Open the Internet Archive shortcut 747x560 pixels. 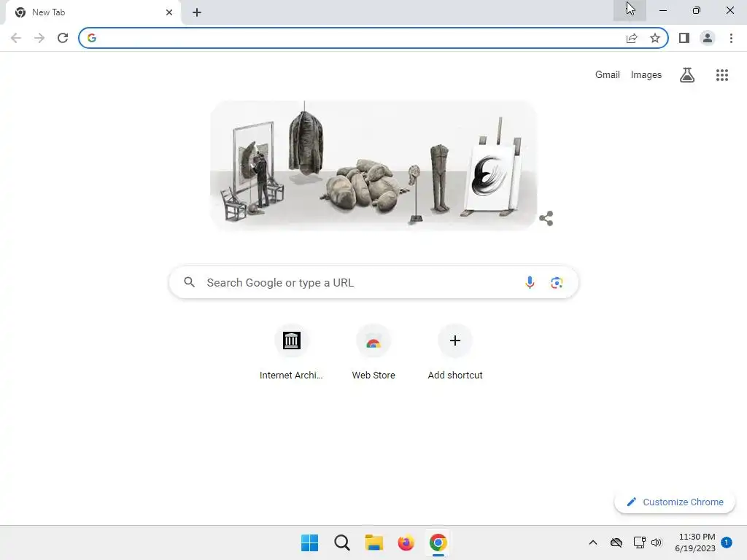pos(291,352)
